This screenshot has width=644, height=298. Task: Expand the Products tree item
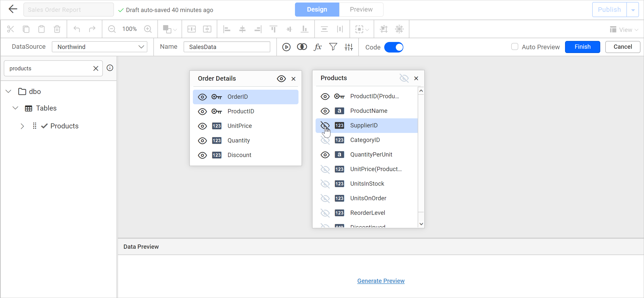22,126
